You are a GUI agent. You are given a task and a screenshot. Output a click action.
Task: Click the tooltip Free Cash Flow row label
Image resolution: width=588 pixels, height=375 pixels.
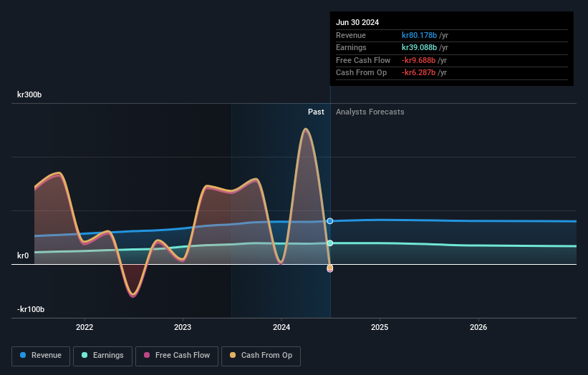(363, 60)
